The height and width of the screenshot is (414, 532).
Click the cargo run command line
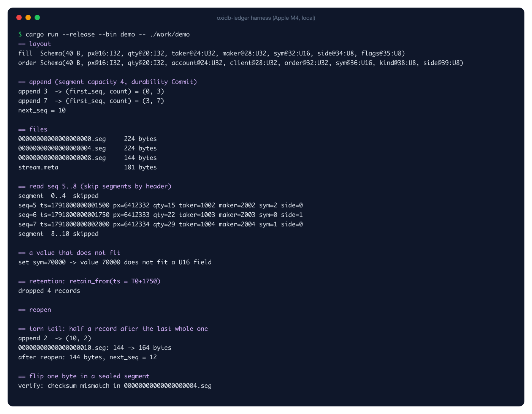tap(104, 35)
